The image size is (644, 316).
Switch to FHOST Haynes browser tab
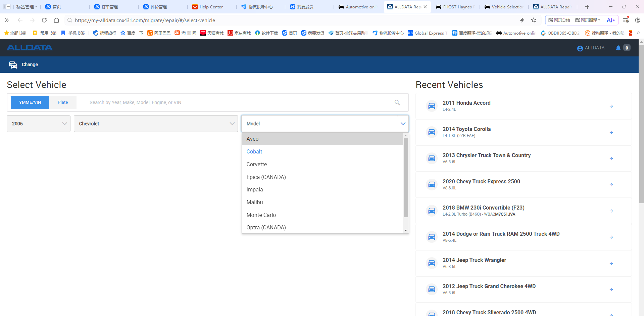(x=455, y=7)
